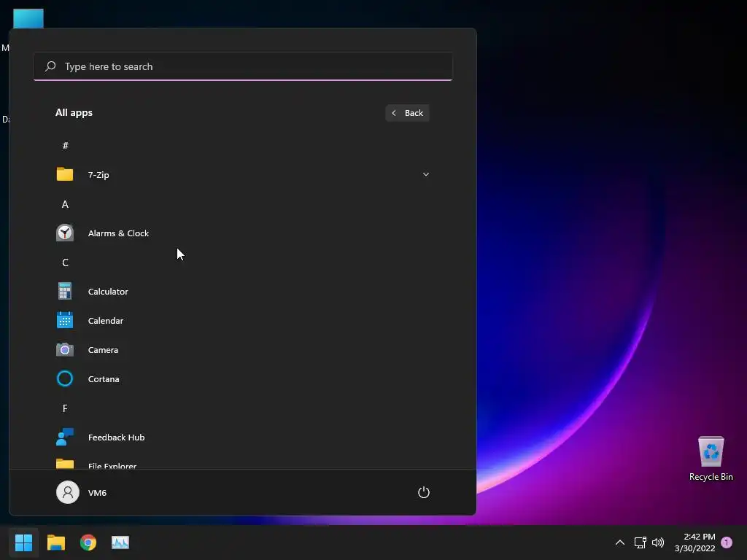Jump to letter section #
The width and height of the screenshot is (747, 560).
click(x=65, y=145)
